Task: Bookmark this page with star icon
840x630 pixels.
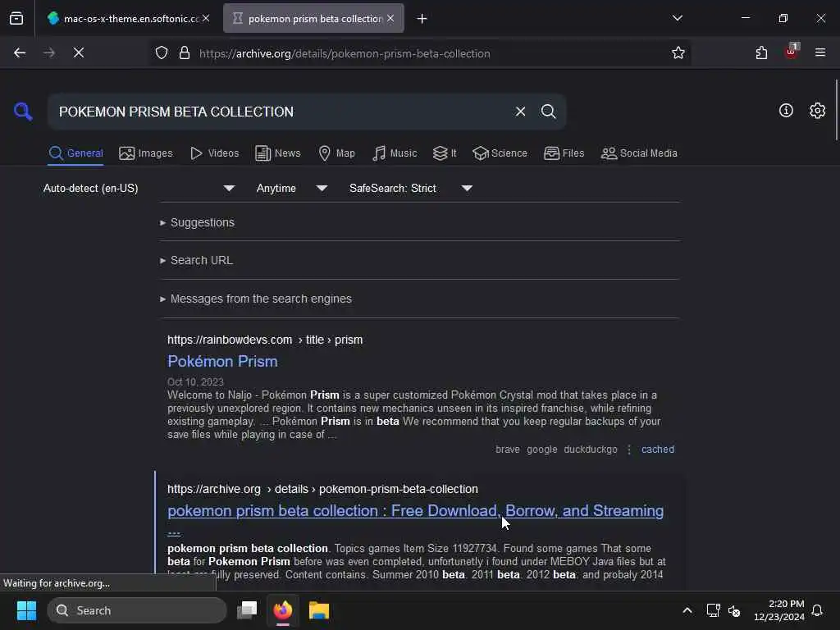Action: point(678,53)
